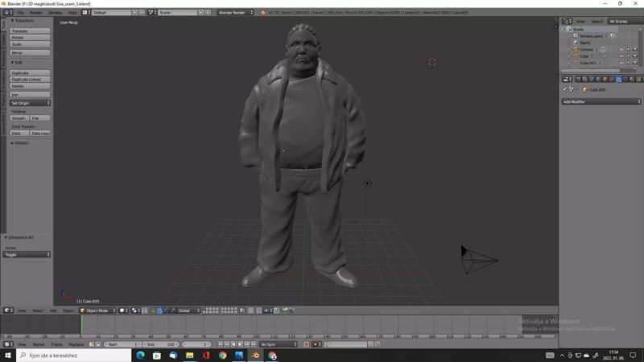The height and width of the screenshot is (362, 644).
Task: Open the editor type selector in 3D viewport header
Action: coord(8,311)
